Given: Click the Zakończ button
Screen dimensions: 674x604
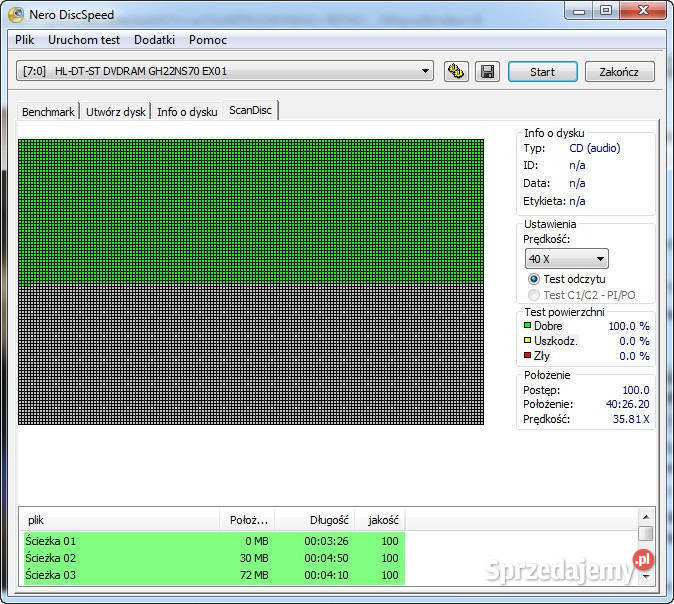Looking at the screenshot, I should [619, 72].
